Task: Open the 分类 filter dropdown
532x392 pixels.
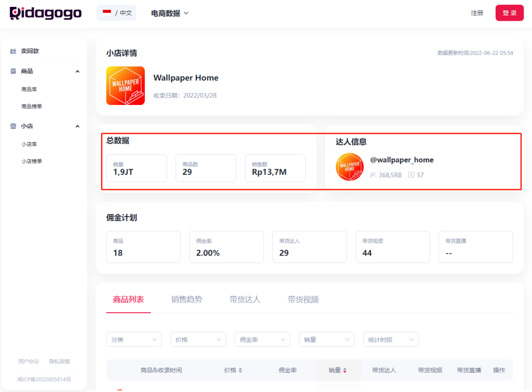Action: [134, 339]
